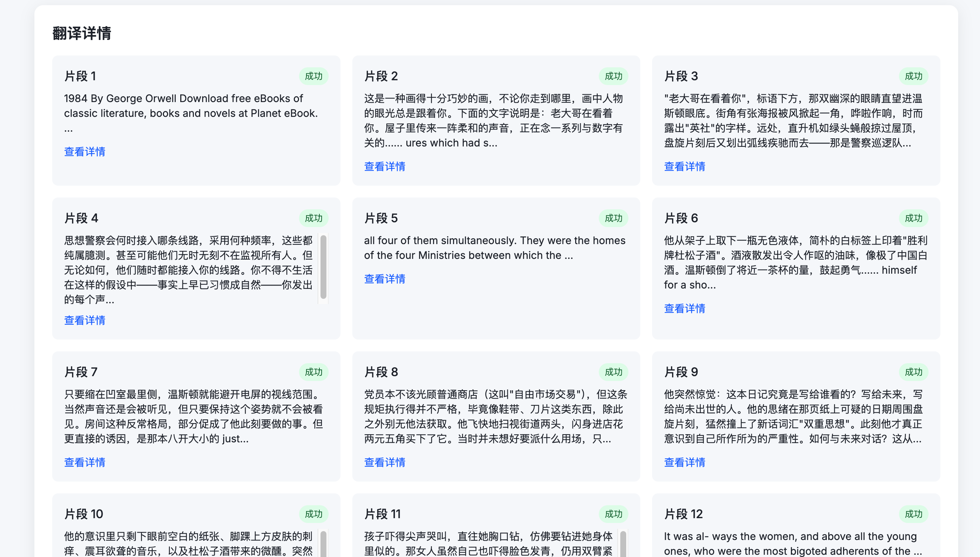Click the 片段 6 card title
This screenshot has width=980, height=557.
point(681,218)
